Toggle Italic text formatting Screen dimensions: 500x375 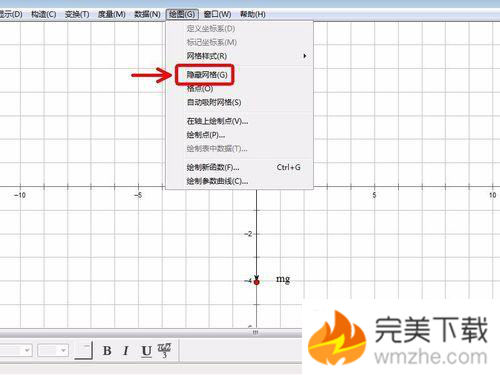point(126,351)
